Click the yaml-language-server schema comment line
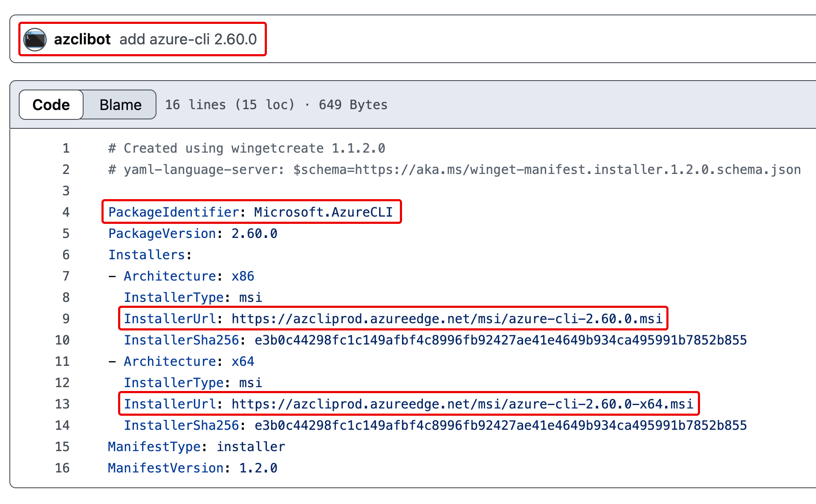Image resolution: width=816 pixels, height=504 pixels. (x=454, y=170)
